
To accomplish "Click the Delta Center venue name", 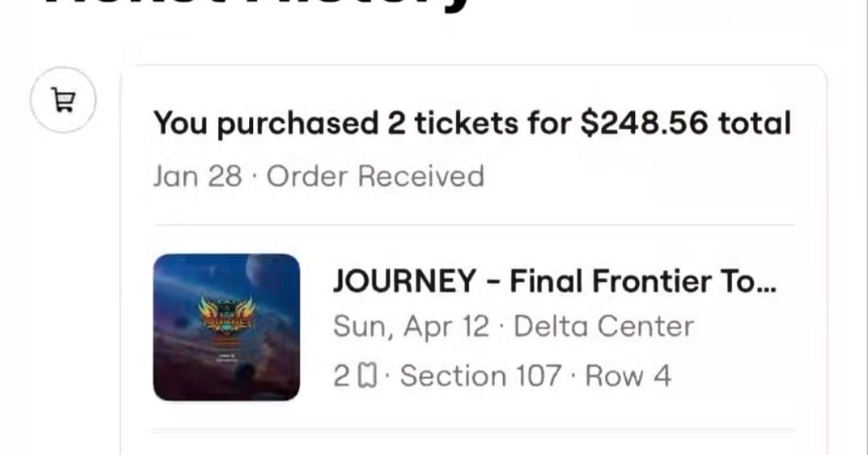I will coord(603,327).
